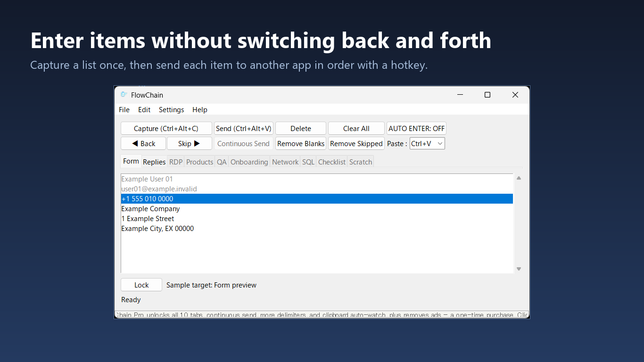Switch to the QA tab
This screenshot has width=644, height=362.
[x=222, y=162]
